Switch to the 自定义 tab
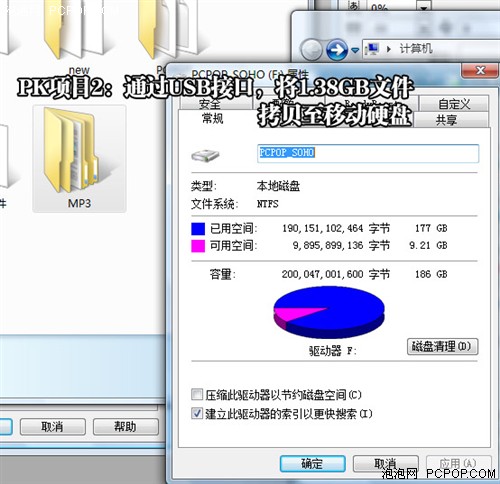Viewport: 500px width, 484px height. coord(454,104)
